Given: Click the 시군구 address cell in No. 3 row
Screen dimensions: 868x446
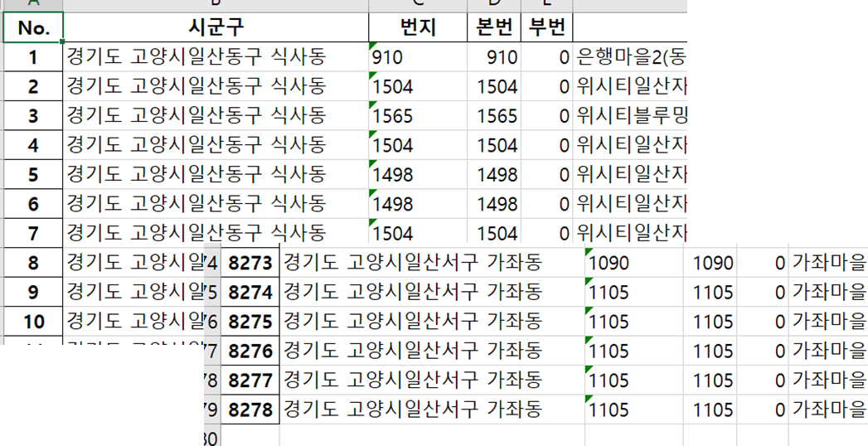Looking at the screenshot, I should click(216, 116).
